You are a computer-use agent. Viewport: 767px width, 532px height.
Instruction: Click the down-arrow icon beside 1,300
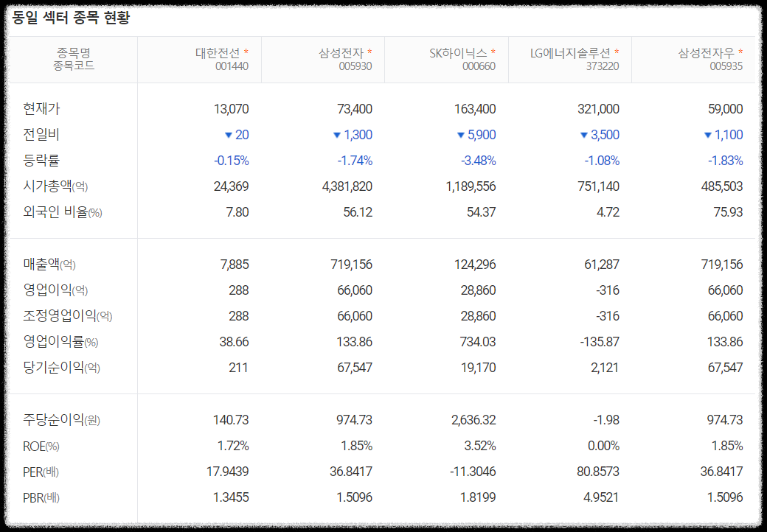336,136
